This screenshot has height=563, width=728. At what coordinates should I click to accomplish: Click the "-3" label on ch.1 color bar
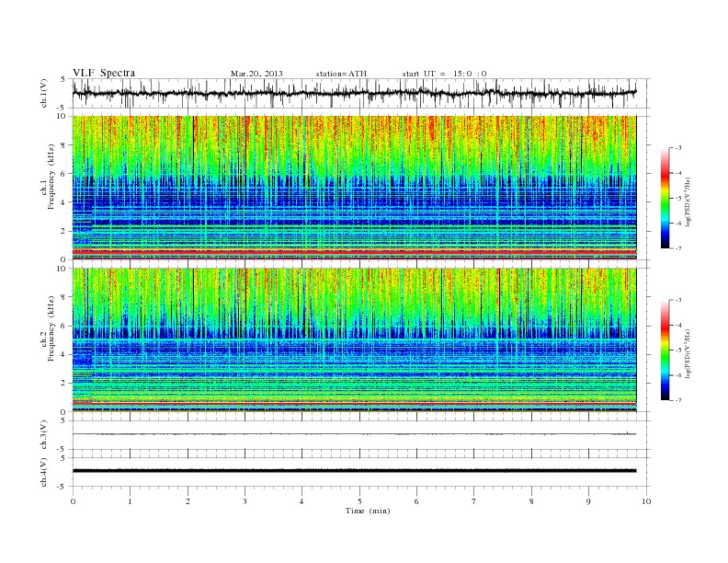pyautogui.click(x=678, y=148)
